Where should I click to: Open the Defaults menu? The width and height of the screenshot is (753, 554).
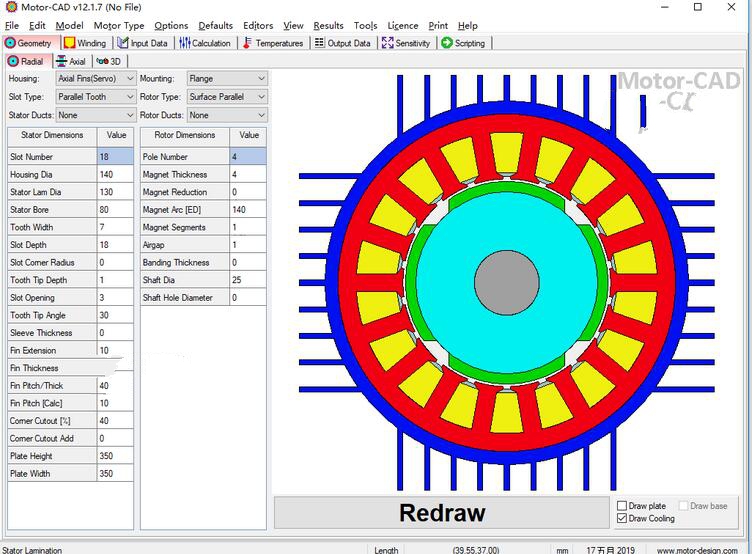(x=215, y=25)
